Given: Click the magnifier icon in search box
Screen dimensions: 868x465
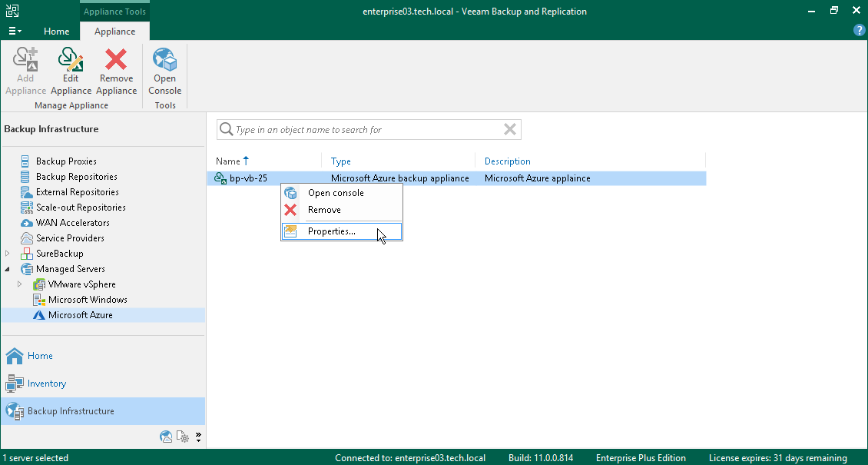Looking at the screenshot, I should [x=226, y=130].
